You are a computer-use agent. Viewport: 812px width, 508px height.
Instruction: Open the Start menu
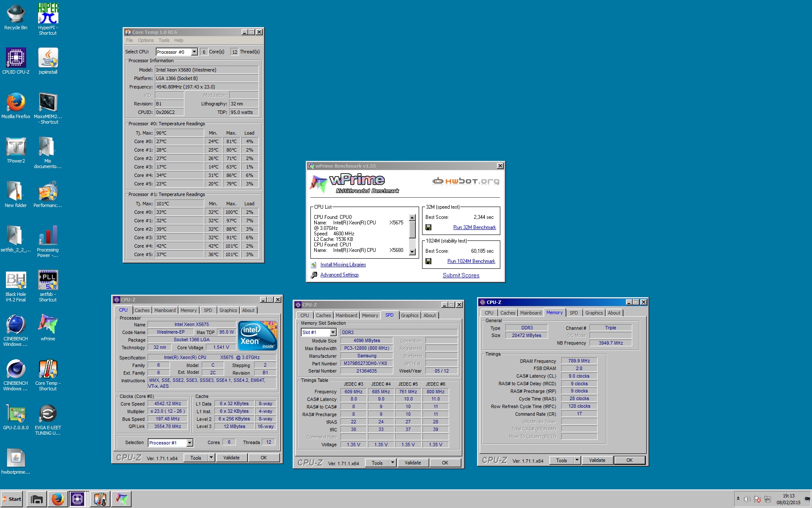[12, 499]
